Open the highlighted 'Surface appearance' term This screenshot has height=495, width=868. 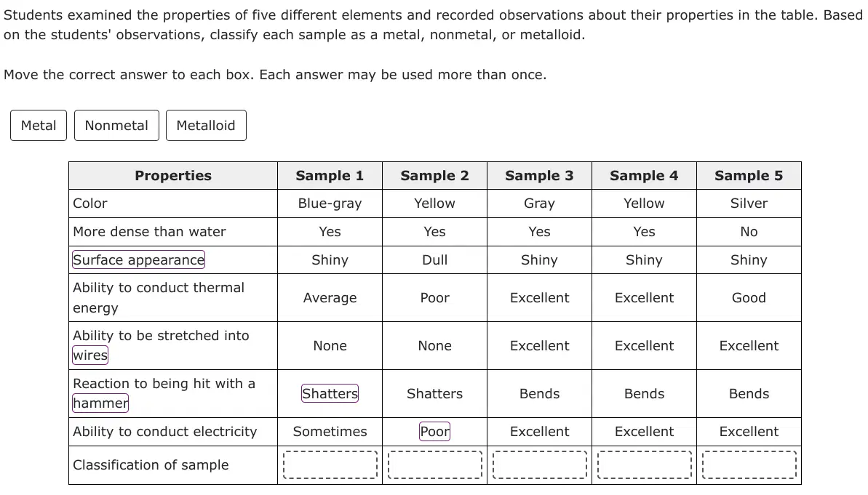pyautogui.click(x=138, y=260)
